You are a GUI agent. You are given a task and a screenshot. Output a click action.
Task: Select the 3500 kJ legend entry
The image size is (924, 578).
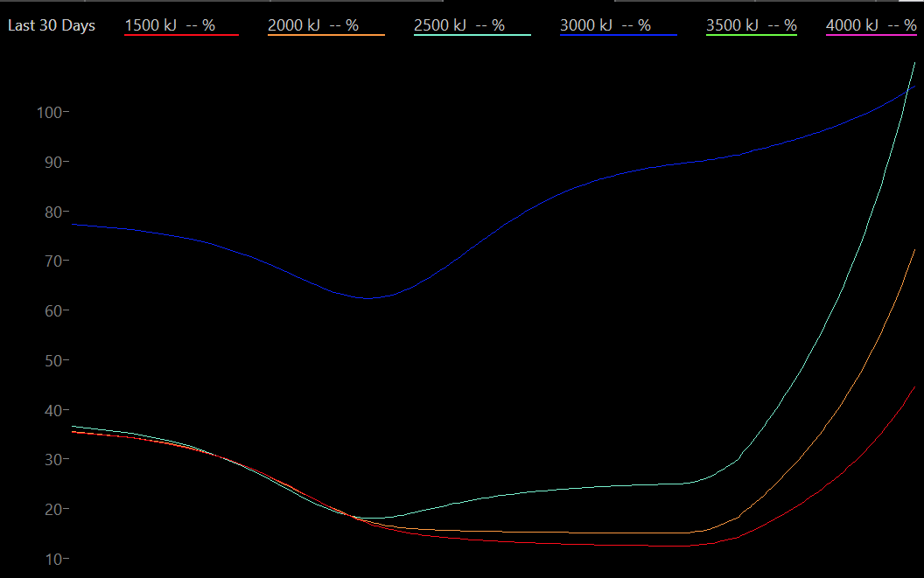click(752, 25)
